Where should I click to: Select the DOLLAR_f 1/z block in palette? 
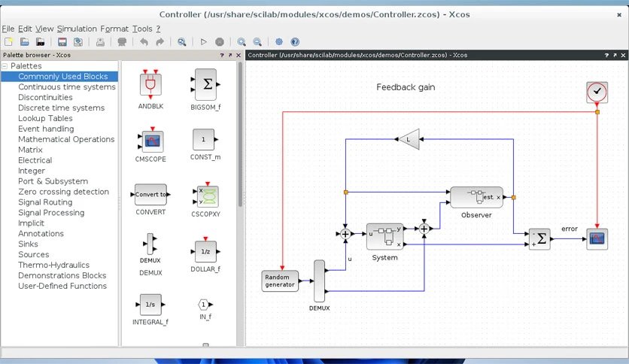205,251
